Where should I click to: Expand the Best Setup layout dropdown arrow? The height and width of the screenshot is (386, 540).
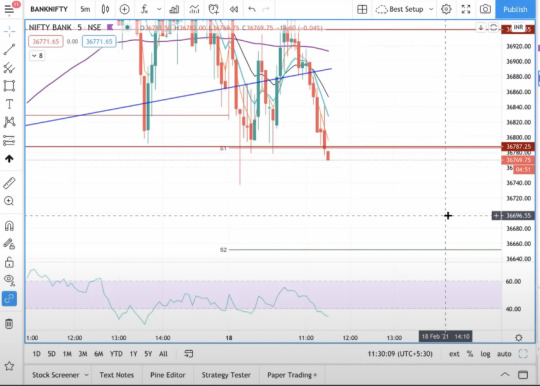coord(431,9)
